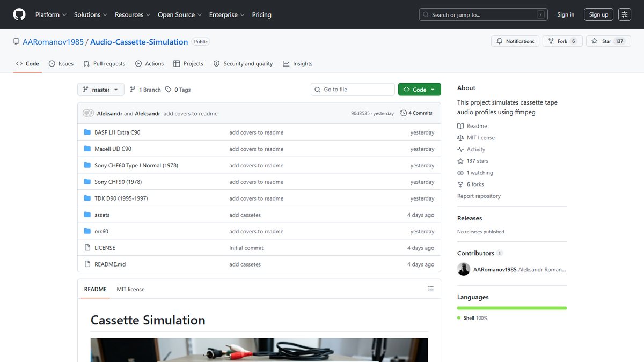
Task: Select the Code tab
Action: pyautogui.click(x=27, y=63)
